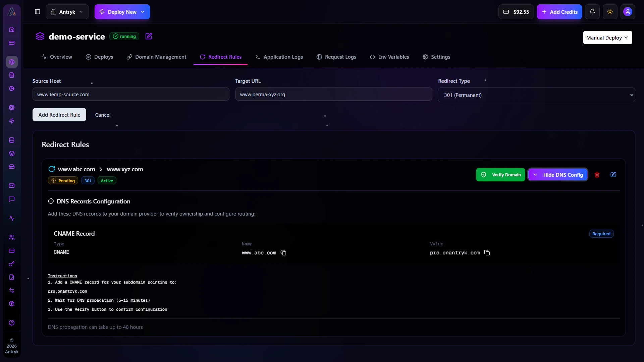The image size is (644, 362).
Task: Switch to the Deploys tab
Action: (99, 57)
